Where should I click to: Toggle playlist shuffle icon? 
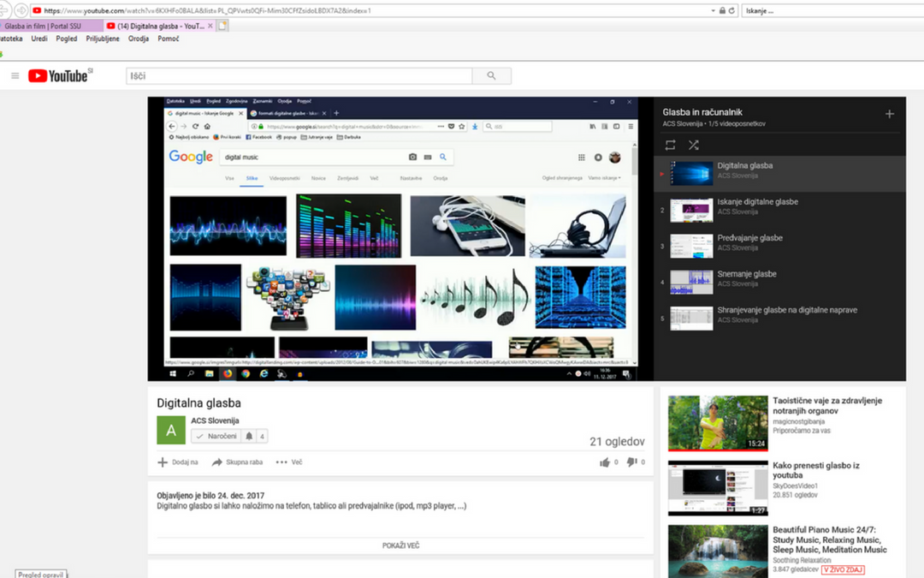pyautogui.click(x=693, y=145)
